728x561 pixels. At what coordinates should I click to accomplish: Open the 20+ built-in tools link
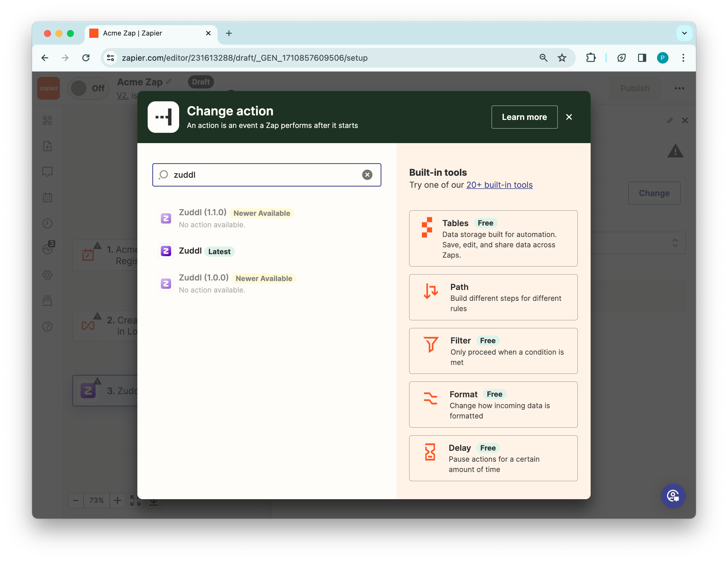tap(499, 185)
